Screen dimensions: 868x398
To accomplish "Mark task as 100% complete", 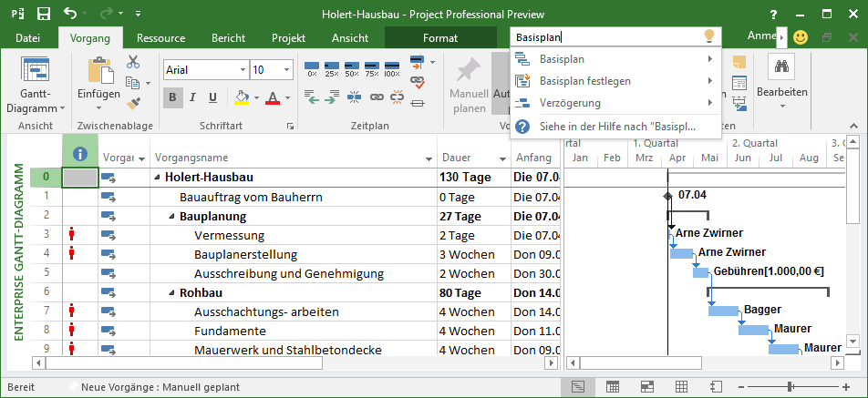I will coord(392,69).
